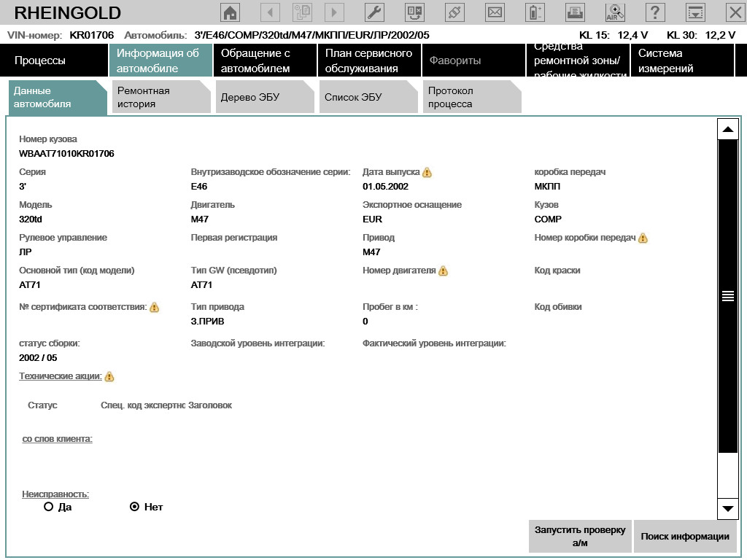Click the 'Технические акции' link
The height and width of the screenshot is (560, 747).
pos(61,376)
